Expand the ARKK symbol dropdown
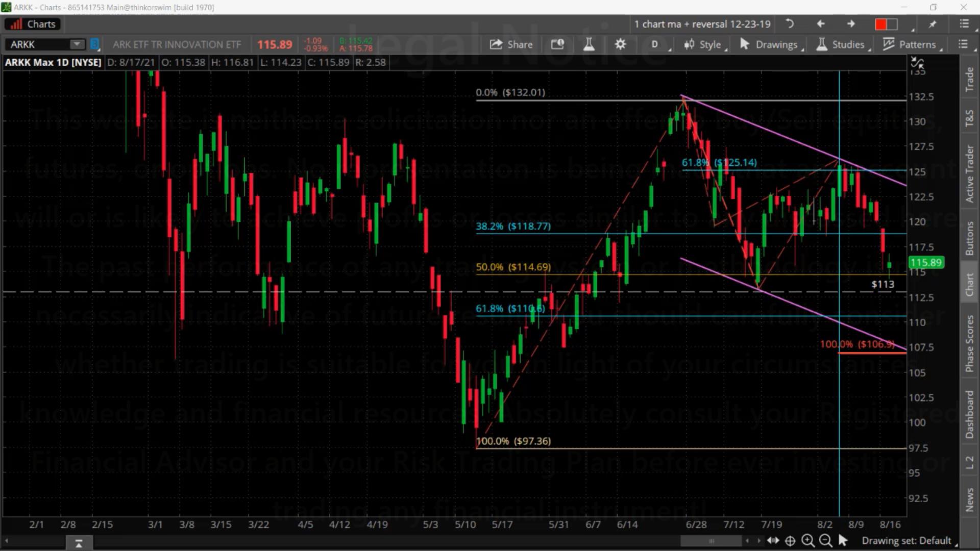 (x=77, y=44)
